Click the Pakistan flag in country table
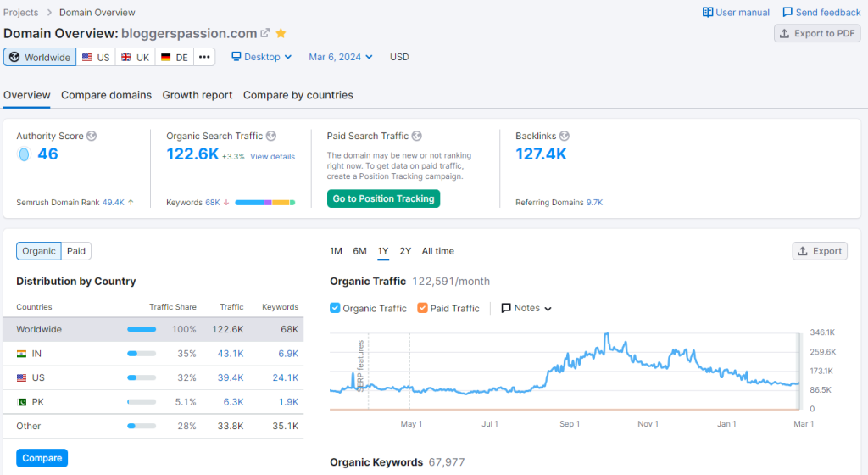 [x=21, y=402]
